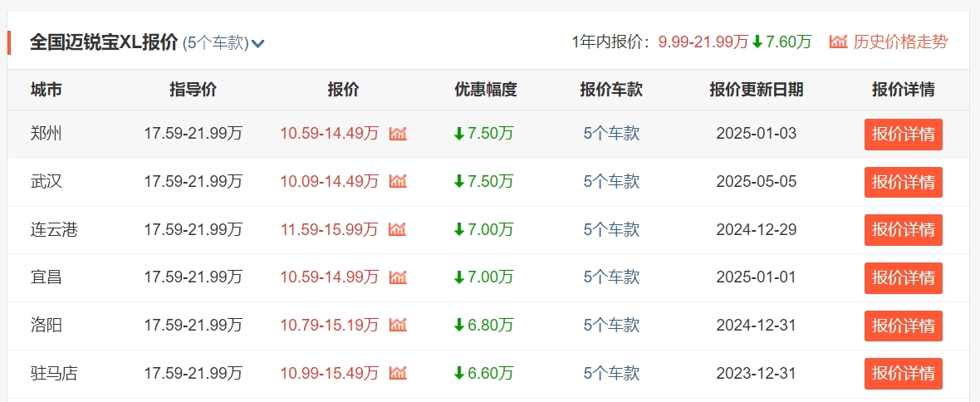Viewport: 980px width, 402px height.
Task: Open 报价详情 button for 驻马店
Action: click(x=903, y=374)
